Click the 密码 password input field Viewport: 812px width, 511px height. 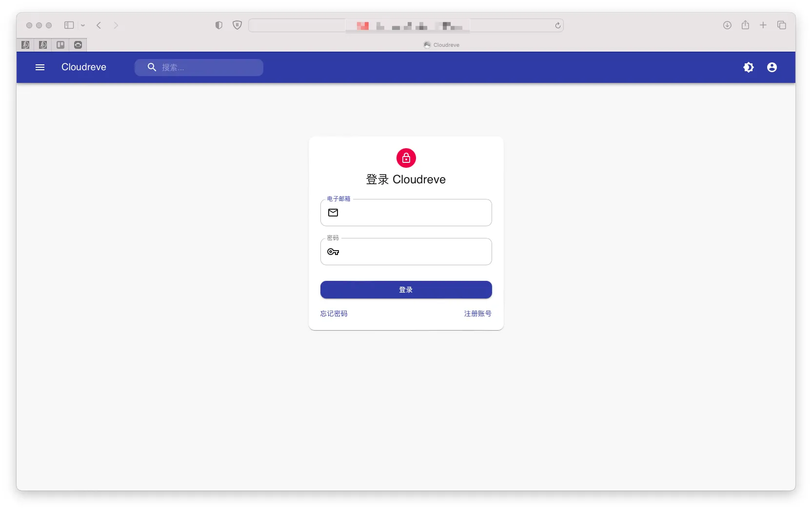click(x=406, y=252)
